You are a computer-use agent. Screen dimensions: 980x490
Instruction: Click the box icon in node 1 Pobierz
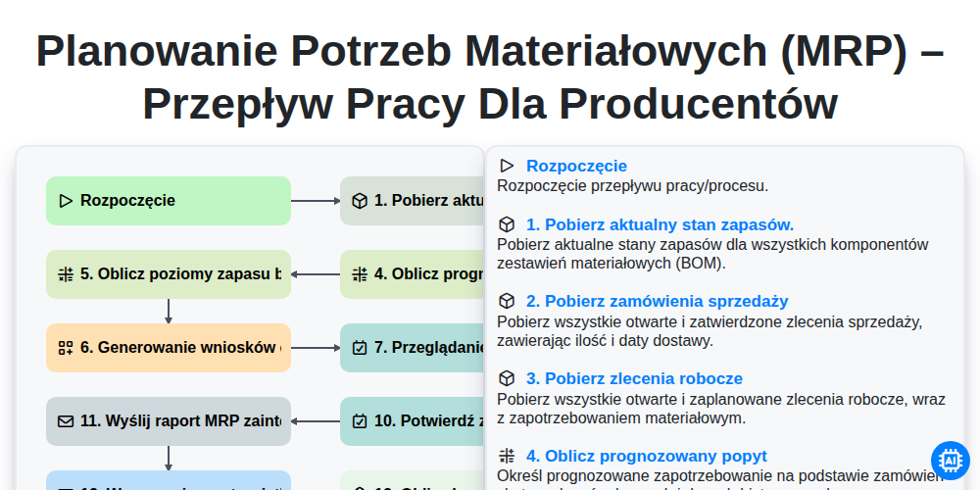360,201
